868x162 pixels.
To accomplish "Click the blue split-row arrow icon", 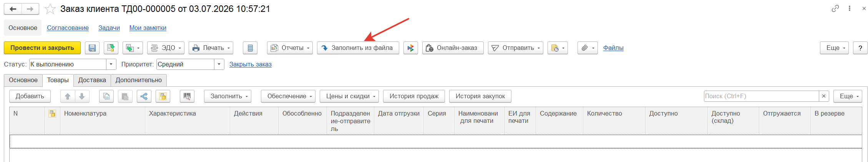I will (144, 96).
